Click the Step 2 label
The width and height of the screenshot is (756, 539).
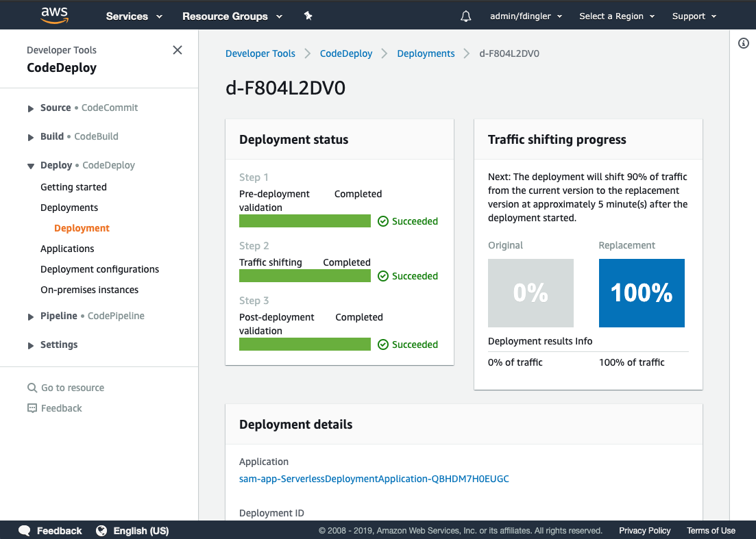(254, 246)
